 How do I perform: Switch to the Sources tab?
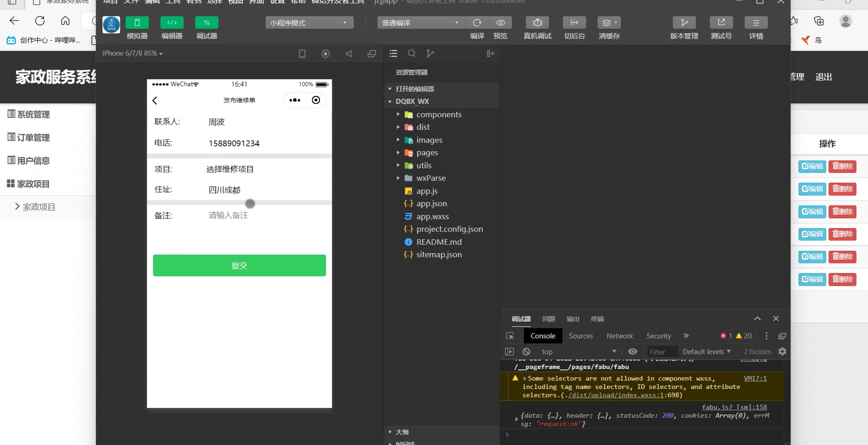point(581,336)
